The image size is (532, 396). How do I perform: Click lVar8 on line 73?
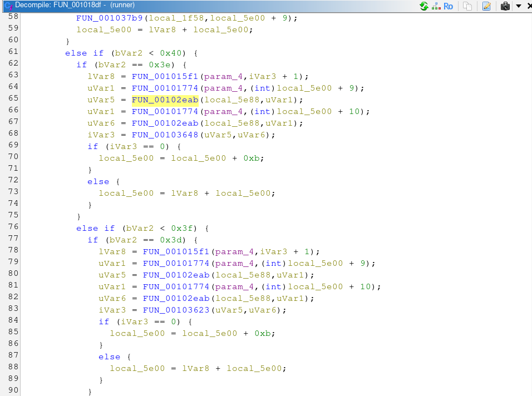click(184, 194)
